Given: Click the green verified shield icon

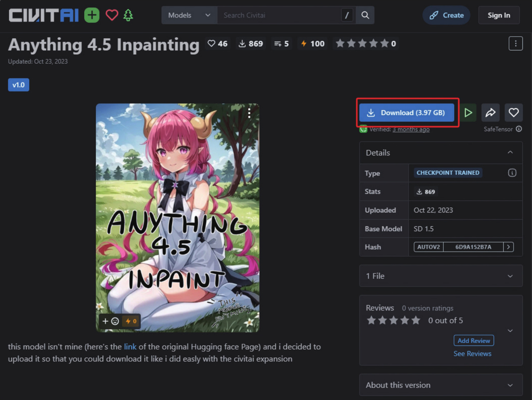Looking at the screenshot, I should [x=363, y=129].
